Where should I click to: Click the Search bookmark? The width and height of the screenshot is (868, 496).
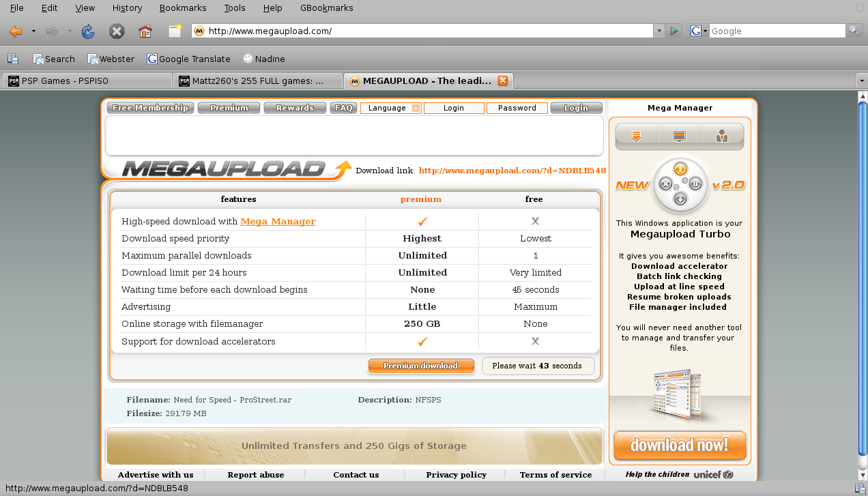pyautogui.click(x=54, y=59)
